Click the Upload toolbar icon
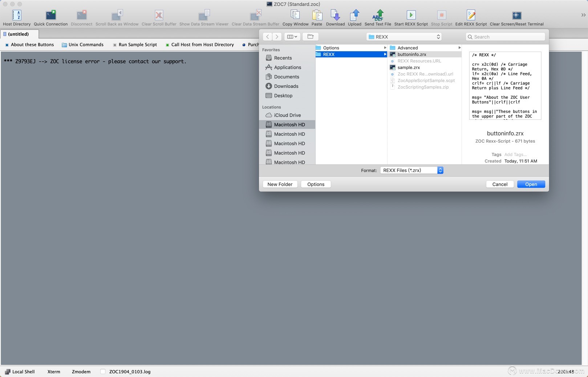 coord(354,15)
